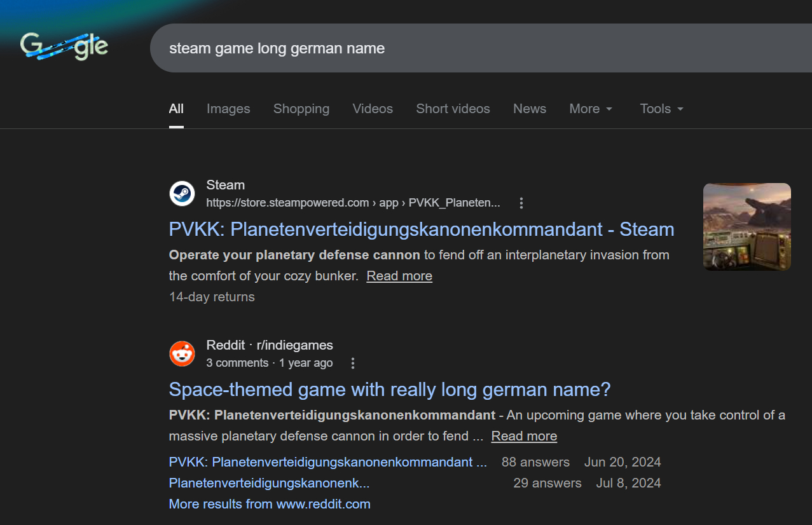Open three-dot options for Steam result
The height and width of the screenshot is (525, 812).
pyautogui.click(x=521, y=203)
